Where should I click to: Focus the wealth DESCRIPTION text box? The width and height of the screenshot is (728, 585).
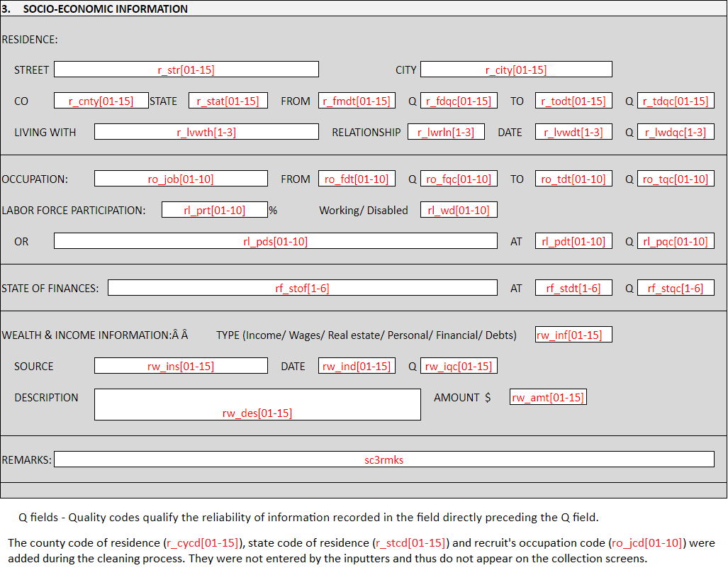[x=257, y=404]
